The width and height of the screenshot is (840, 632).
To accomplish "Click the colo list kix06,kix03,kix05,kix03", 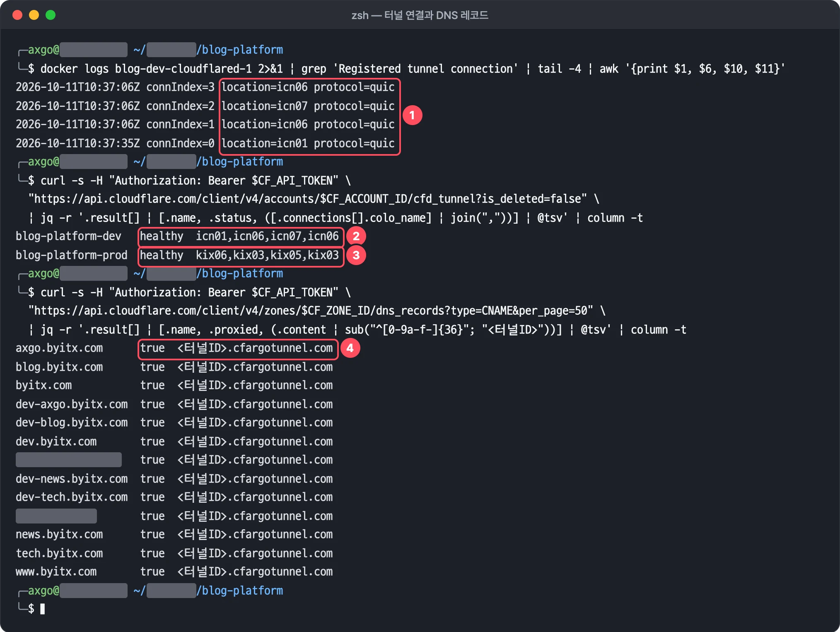I will pyautogui.click(x=267, y=255).
